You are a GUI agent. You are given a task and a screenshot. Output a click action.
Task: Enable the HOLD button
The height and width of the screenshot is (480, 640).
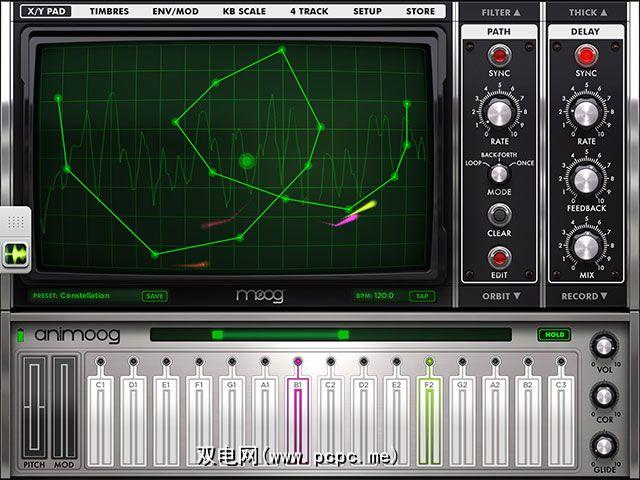[x=551, y=335]
